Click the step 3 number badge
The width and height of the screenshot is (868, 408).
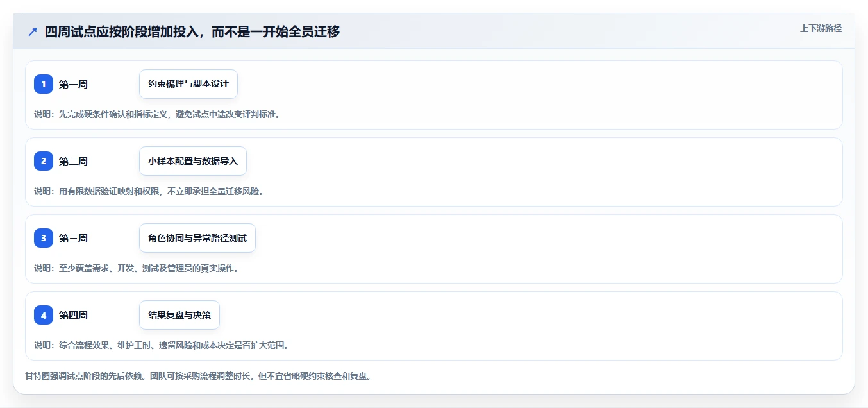point(44,238)
